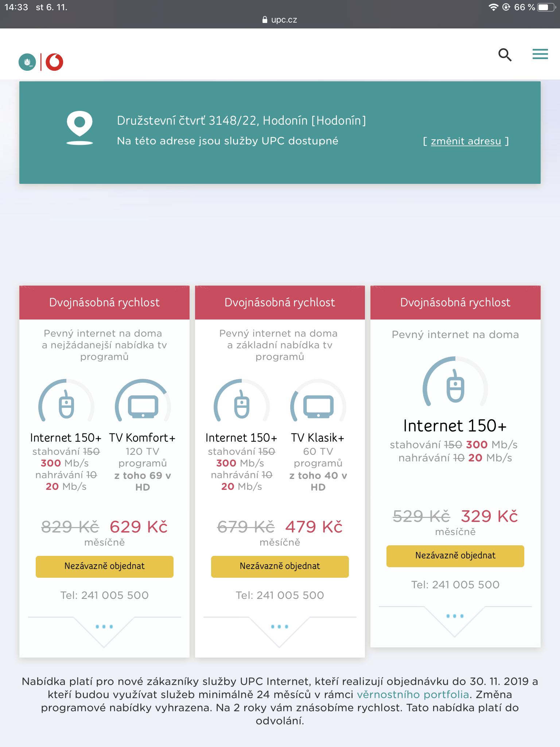Click the mouse icon in the 629 Kč package
The width and height of the screenshot is (560, 747).
[x=66, y=404]
